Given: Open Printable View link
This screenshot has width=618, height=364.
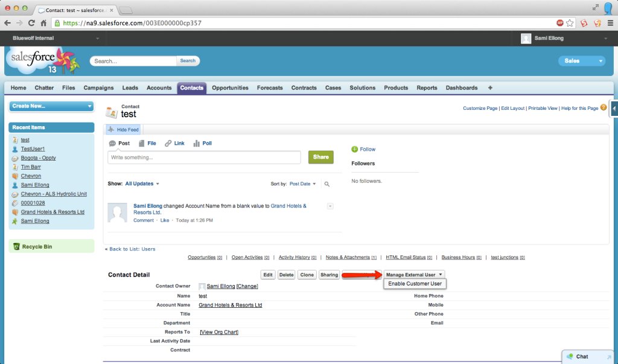Looking at the screenshot, I should click(x=543, y=108).
